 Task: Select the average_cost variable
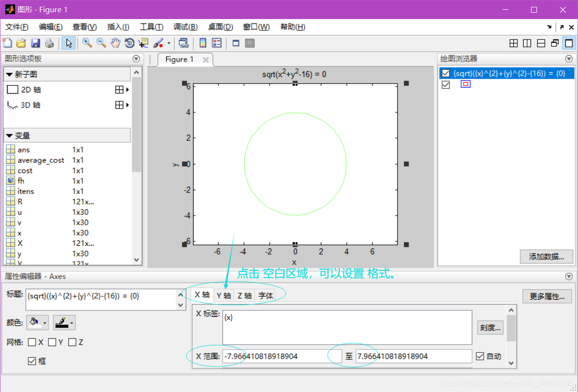pos(41,160)
